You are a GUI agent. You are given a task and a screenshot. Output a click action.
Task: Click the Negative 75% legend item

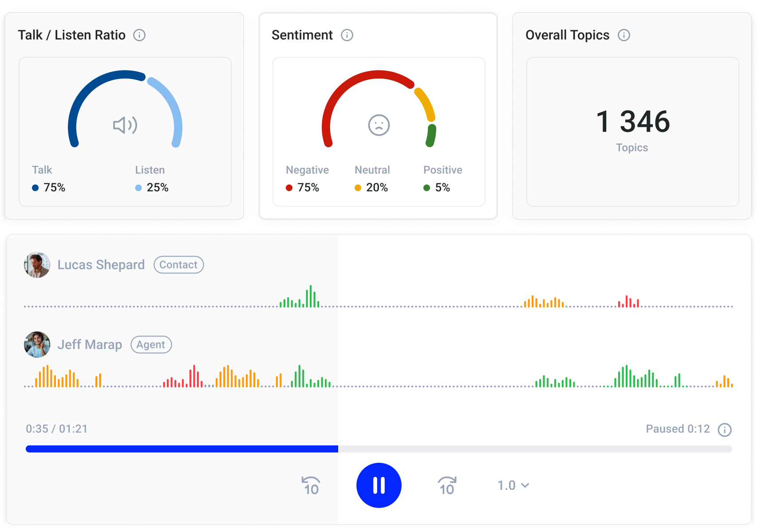(x=307, y=179)
